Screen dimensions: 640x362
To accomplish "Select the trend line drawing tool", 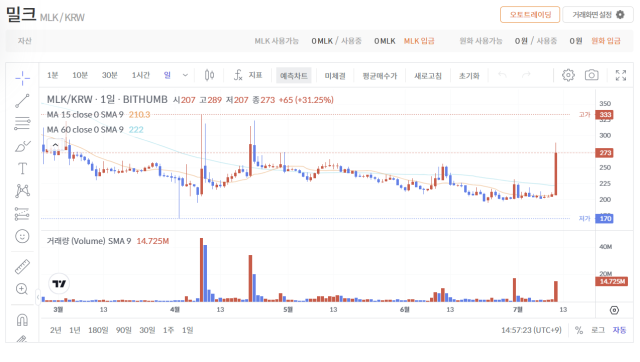I will [22, 101].
